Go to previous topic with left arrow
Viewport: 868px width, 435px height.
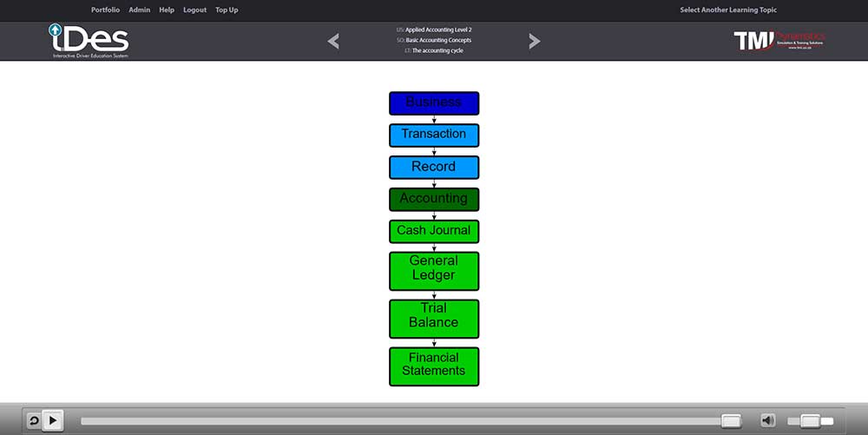(333, 41)
